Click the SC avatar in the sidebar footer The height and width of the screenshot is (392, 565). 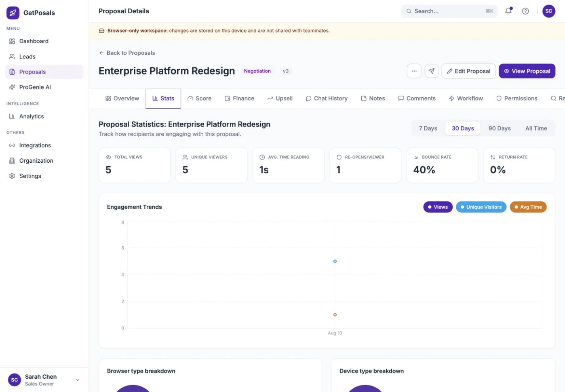pos(15,380)
